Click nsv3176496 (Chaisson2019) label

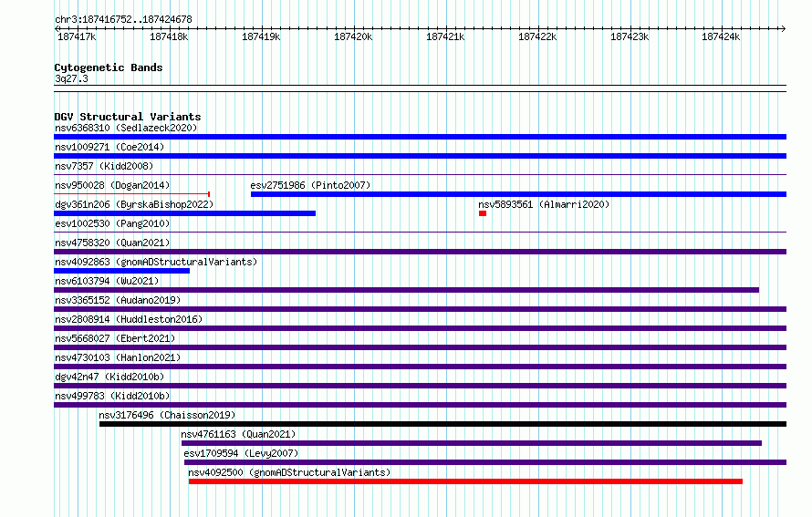pos(167,415)
